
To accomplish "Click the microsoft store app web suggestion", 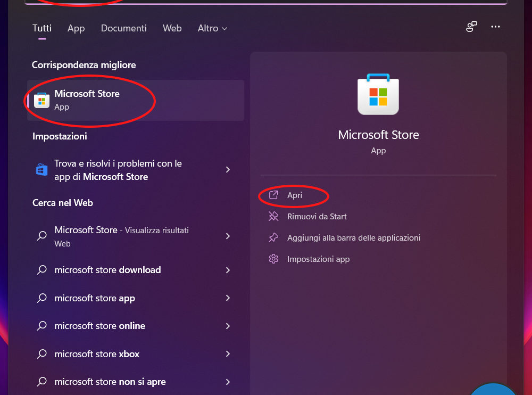I will point(94,298).
